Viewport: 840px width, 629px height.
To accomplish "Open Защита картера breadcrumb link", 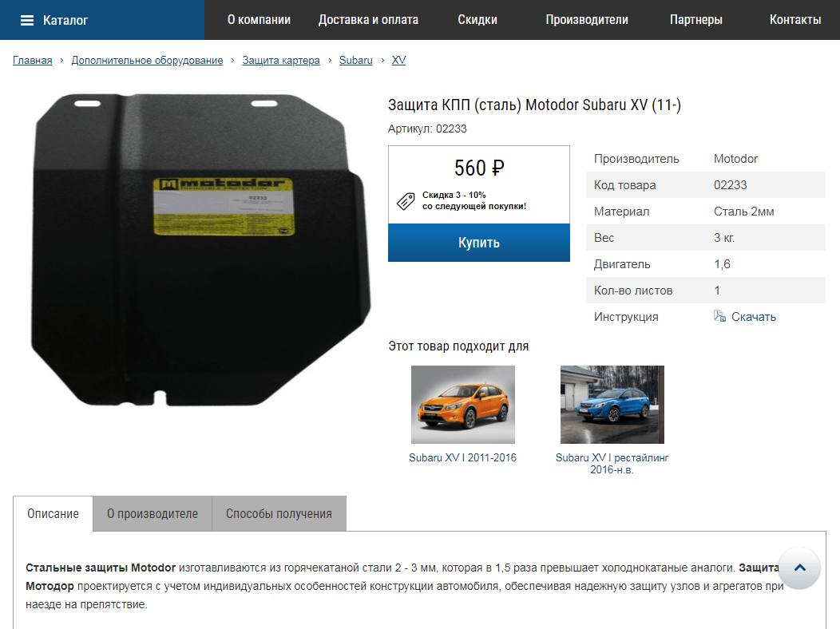I will (x=281, y=60).
